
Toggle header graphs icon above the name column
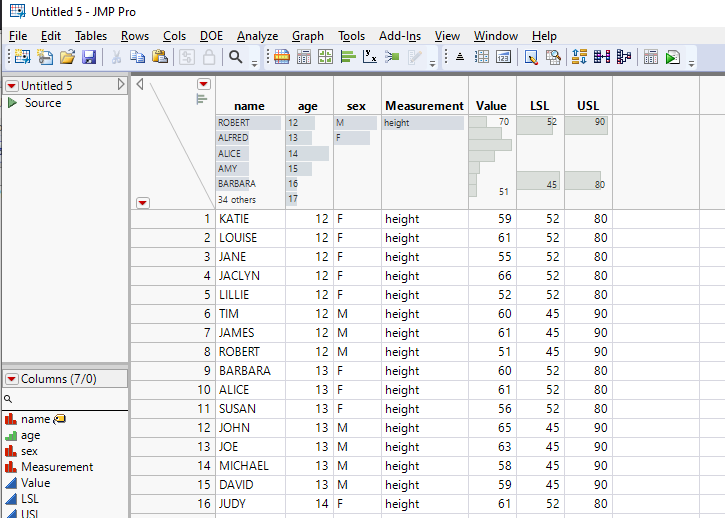point(202,98)
